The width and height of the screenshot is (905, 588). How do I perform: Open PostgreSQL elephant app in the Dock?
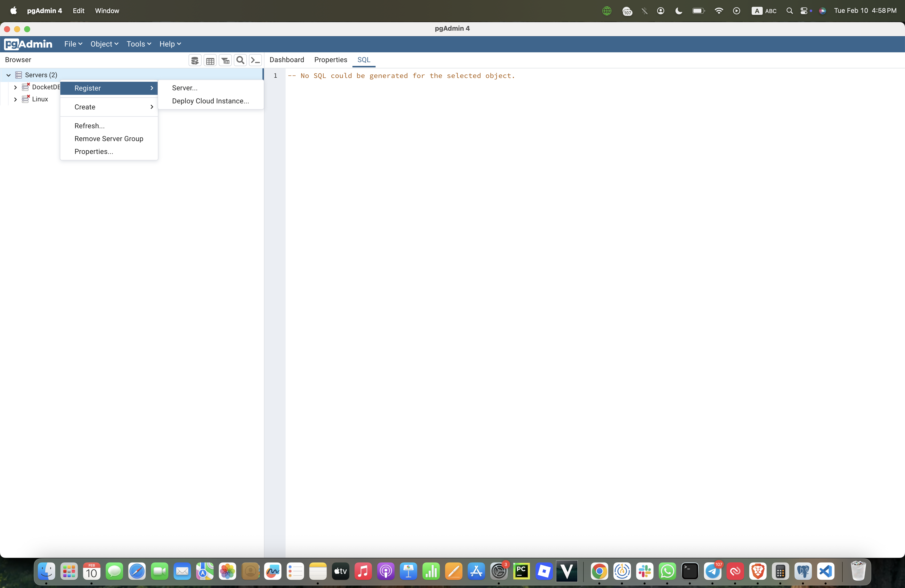coord(803,571)
